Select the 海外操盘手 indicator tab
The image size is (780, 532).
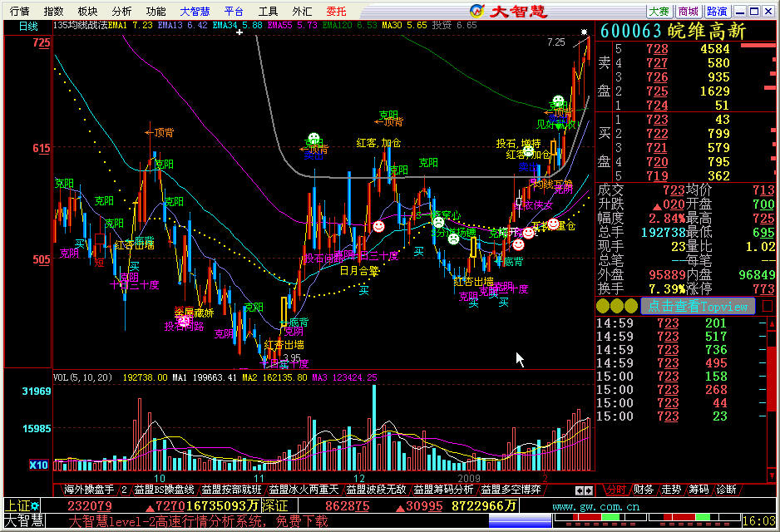[88, 490]
